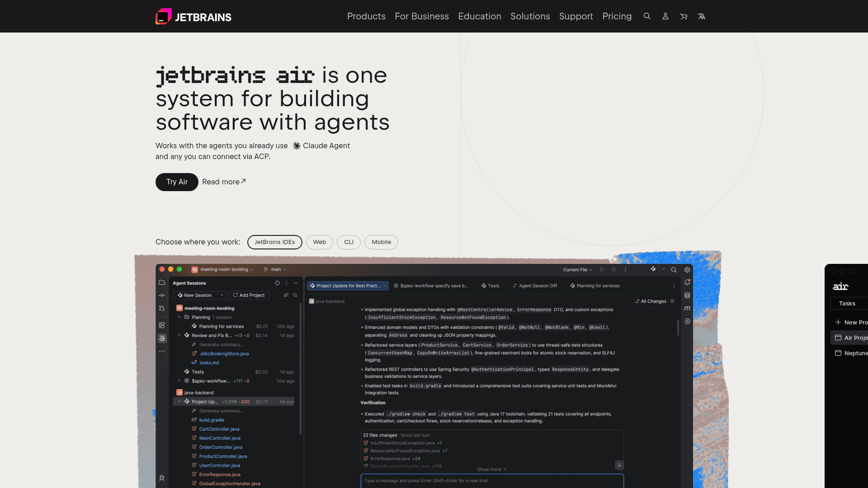This screenshot has width=868, height=488.
Task: Expand Show more in changed files list
Action: coord(492,469)
